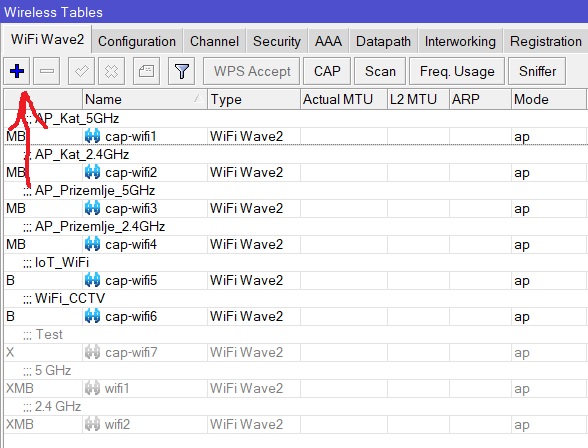
Task: Select the cap-wifi1 interface icon
Action: (x=92, y=136)
